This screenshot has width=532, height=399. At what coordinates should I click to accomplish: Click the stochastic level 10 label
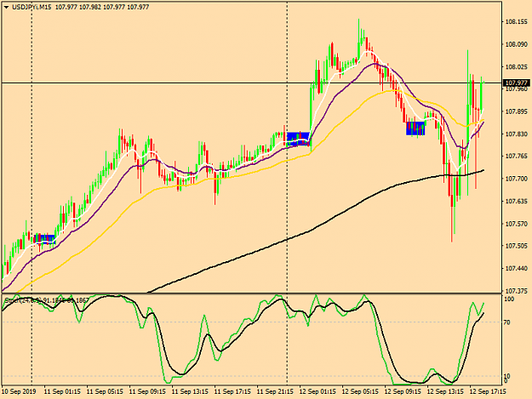point(507,376)
